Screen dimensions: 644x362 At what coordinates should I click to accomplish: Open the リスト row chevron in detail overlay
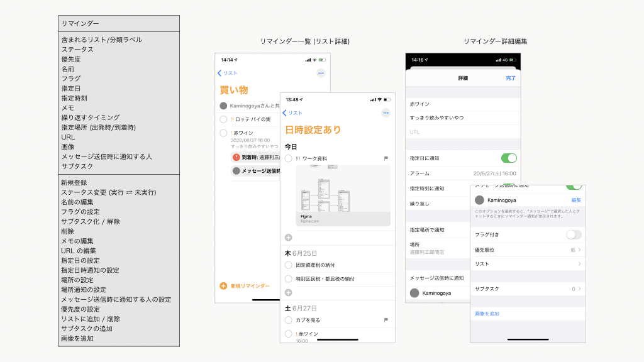[x=579, y=264]
